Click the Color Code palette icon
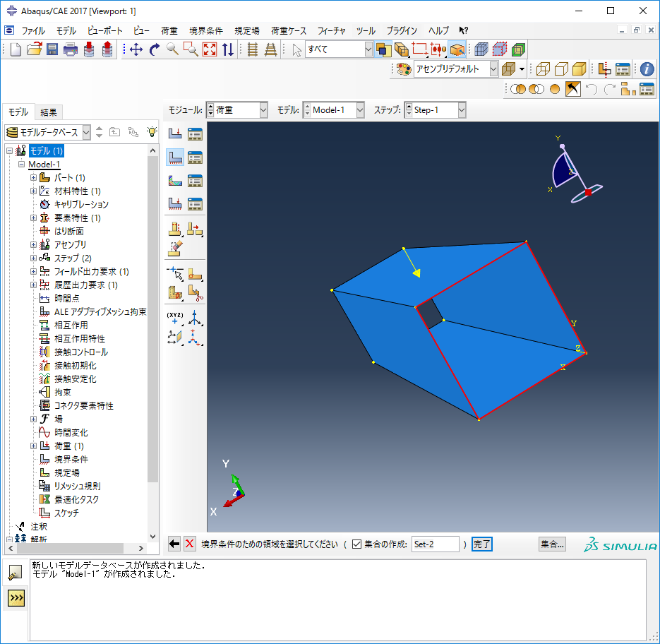 [404, 69]
